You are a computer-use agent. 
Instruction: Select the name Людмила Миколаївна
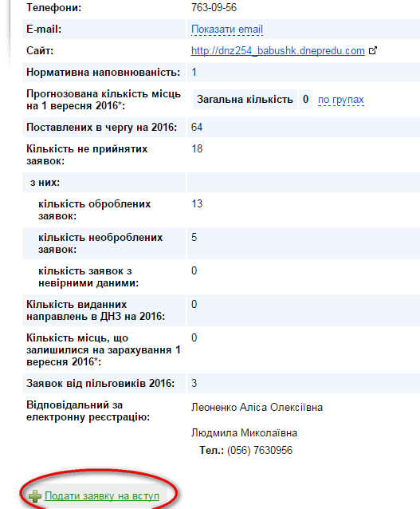[244, 433]
